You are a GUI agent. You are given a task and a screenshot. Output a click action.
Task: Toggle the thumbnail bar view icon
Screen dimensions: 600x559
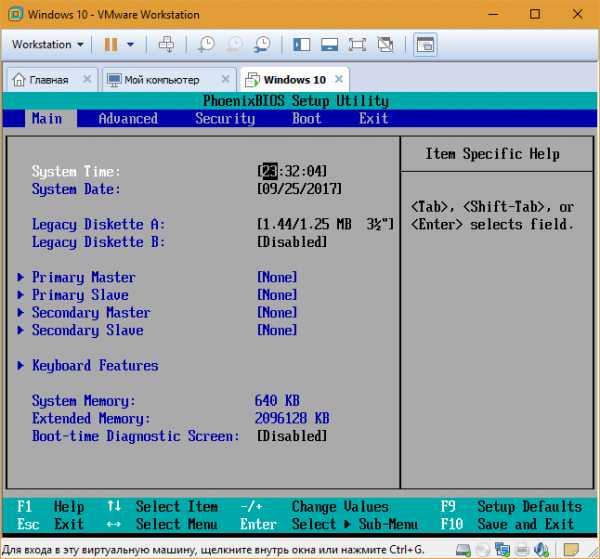tap(329, 44)
